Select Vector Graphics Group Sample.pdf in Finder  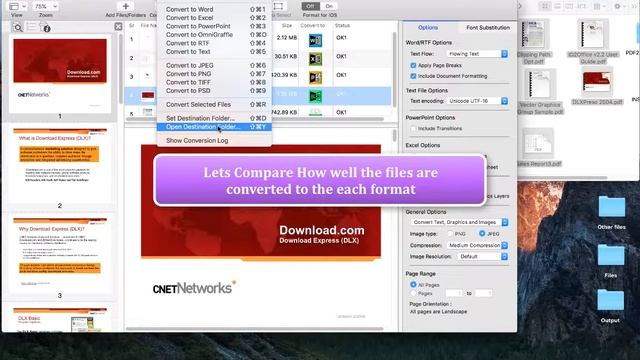click(541, 92)
